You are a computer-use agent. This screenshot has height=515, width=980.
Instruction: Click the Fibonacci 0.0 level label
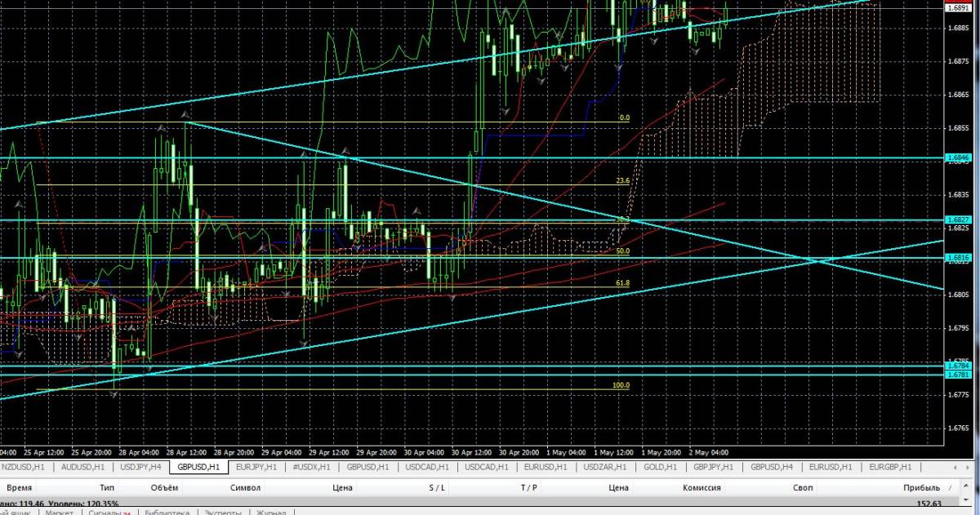[x=625, y=118]
